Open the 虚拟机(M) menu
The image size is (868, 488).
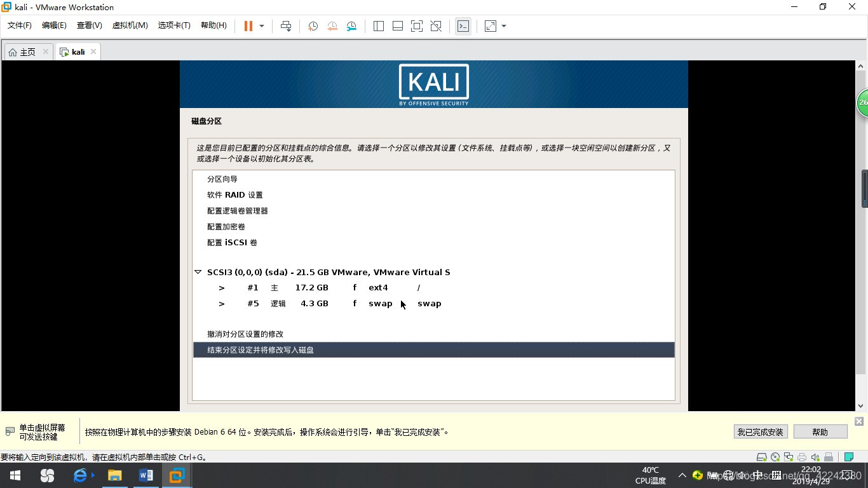point(130,25)
